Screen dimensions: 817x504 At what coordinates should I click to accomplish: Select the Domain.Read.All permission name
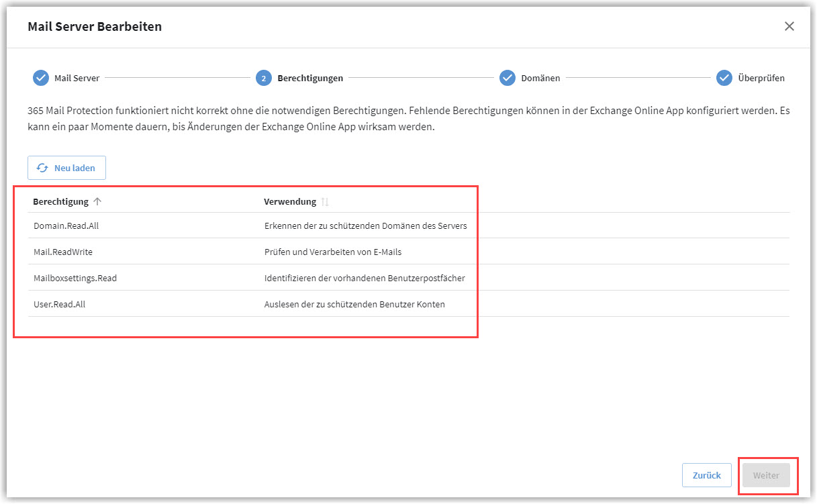[66, 225]
